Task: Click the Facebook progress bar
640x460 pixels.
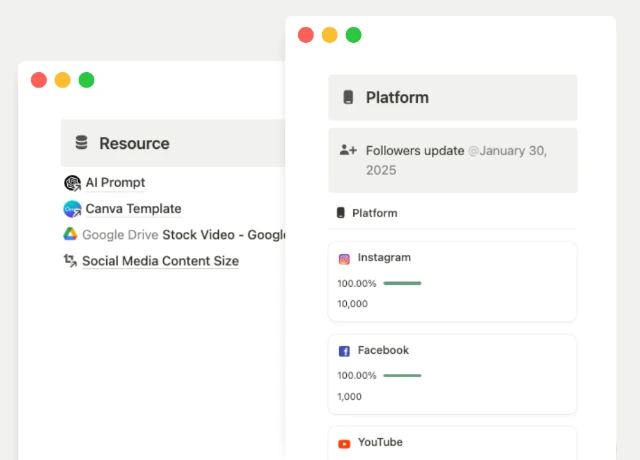Action: 402,375
